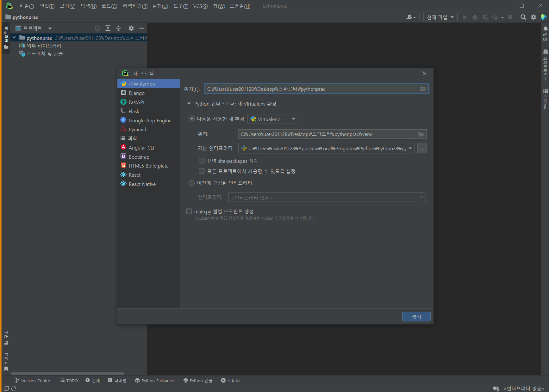
Task: Click the 생성 button
Action: [416, 317]
